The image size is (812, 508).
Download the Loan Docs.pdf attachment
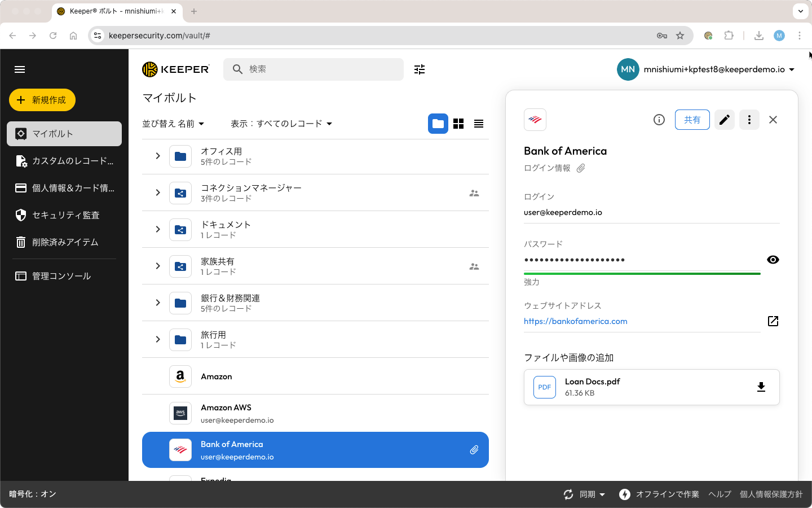click(x=761, y=387)
